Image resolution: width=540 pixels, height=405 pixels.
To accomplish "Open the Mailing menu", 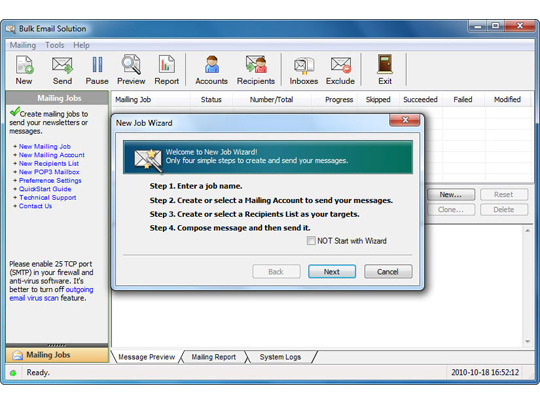I will (23, 45).
